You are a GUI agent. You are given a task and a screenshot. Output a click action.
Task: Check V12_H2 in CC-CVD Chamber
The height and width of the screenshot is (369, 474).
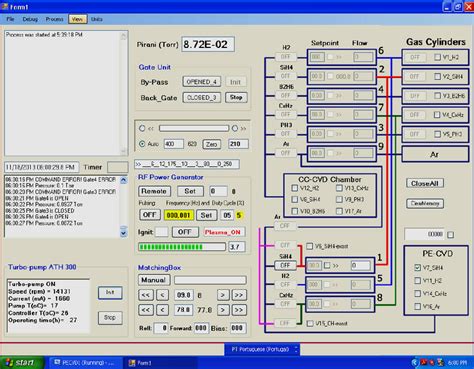pyautogui.click(x=294, y=188)
